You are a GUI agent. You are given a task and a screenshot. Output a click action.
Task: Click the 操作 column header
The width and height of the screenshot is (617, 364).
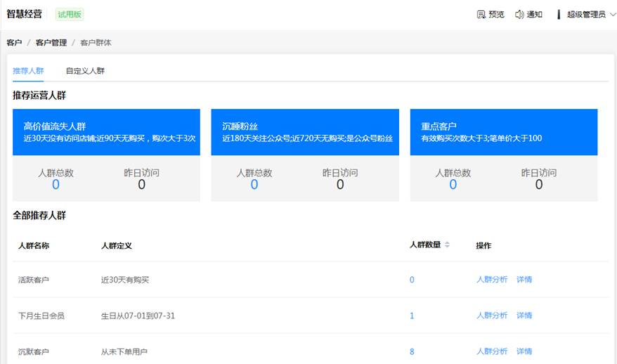tap(483, 245)
